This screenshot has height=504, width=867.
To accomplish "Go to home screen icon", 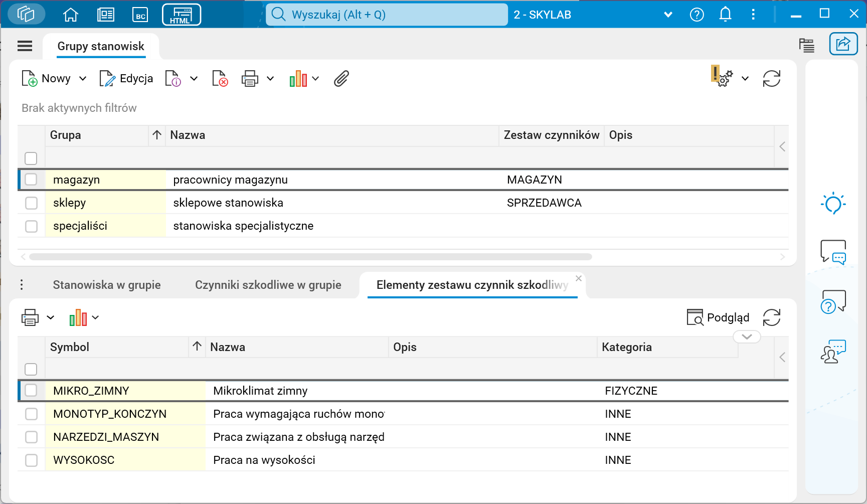I will [70, 14].
